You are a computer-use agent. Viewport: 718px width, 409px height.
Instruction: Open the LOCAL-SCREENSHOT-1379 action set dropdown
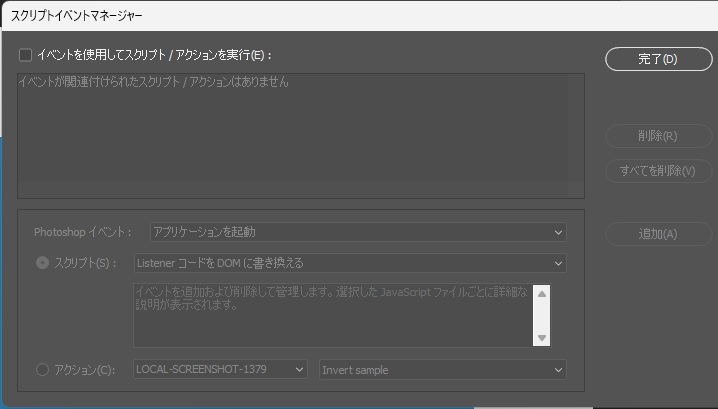pos(220,369)
